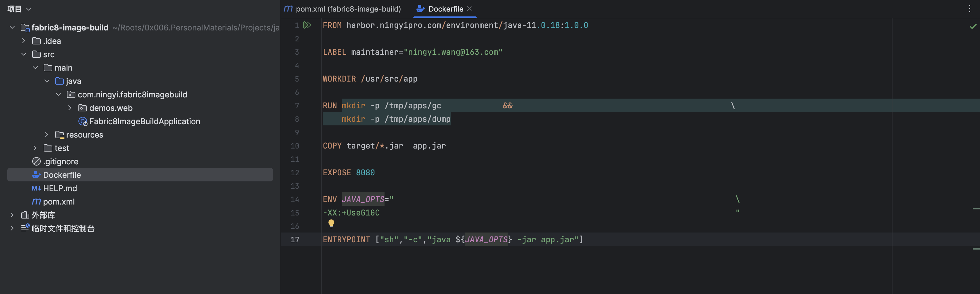Viewport: 980px width, 294px height.
Task: Click the WORKDIR path /usr/src/app
Action: [x=389, y=79]
